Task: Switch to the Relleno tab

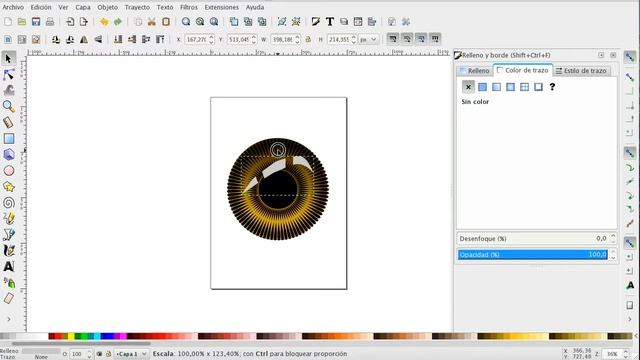Action: click(x=474, y=71)
